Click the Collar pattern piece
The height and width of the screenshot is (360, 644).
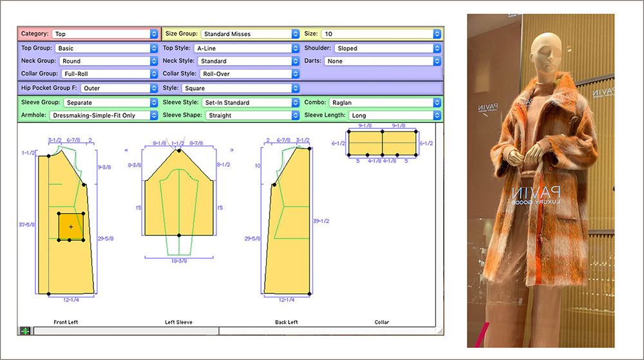tap(383, 143)
